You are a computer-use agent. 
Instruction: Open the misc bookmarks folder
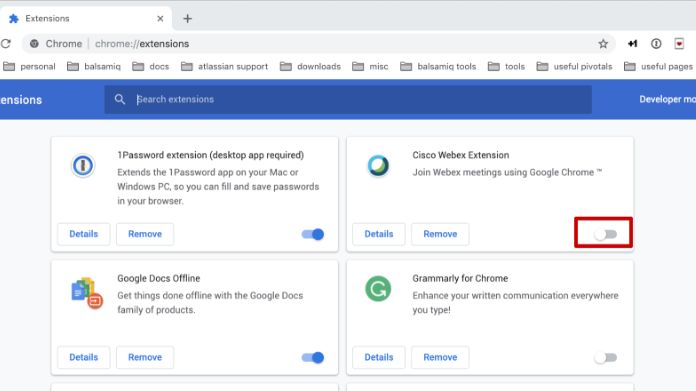coord(370,67)
